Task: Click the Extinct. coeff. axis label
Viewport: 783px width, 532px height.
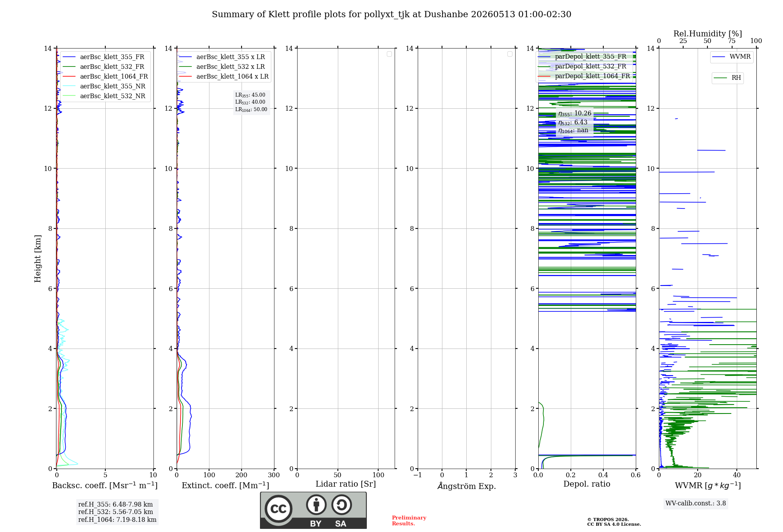Action: click(x=226, y=485)
